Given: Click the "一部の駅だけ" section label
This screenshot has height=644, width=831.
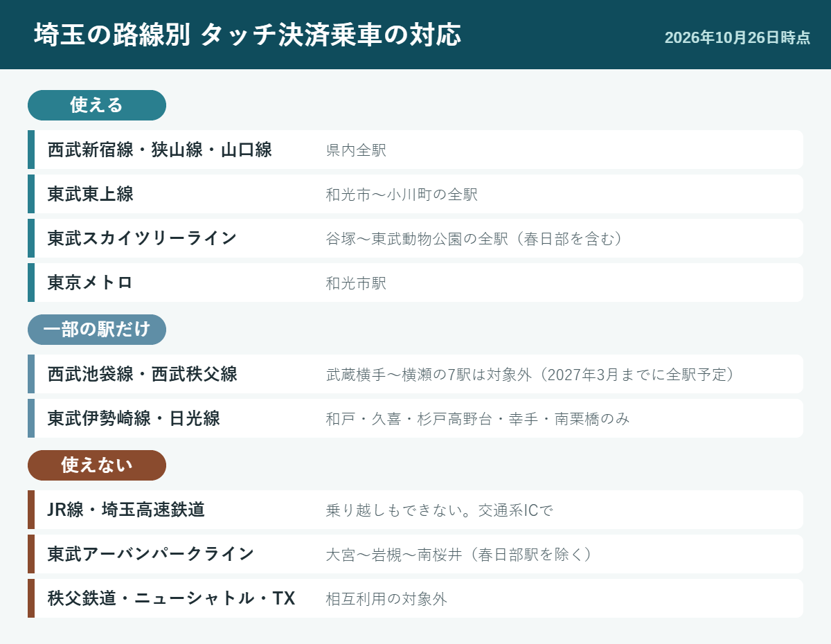Looking at the screenshot, I should coord(97,330).
